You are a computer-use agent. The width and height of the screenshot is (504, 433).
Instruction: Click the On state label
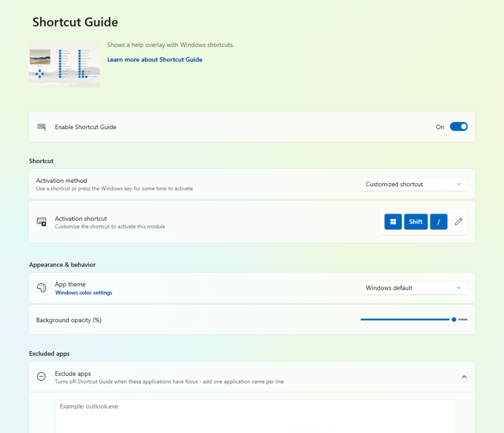click(x=440, y=127)
